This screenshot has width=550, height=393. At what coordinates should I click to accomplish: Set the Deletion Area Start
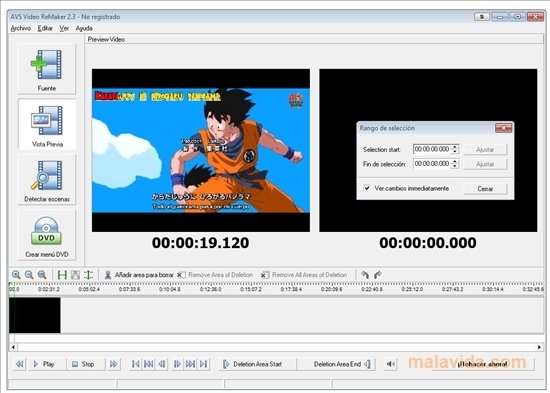tap(257, 364)
